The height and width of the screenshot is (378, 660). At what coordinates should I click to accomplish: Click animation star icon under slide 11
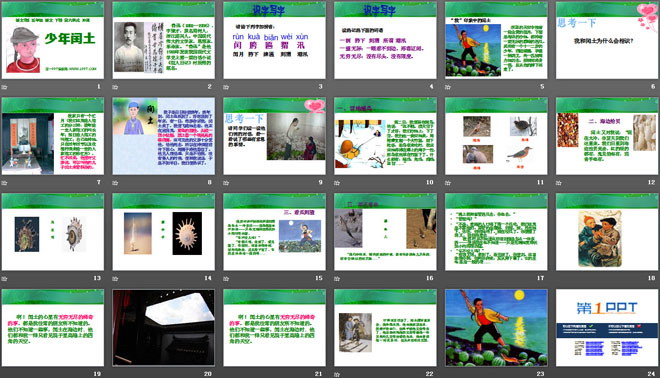(448, 183)
